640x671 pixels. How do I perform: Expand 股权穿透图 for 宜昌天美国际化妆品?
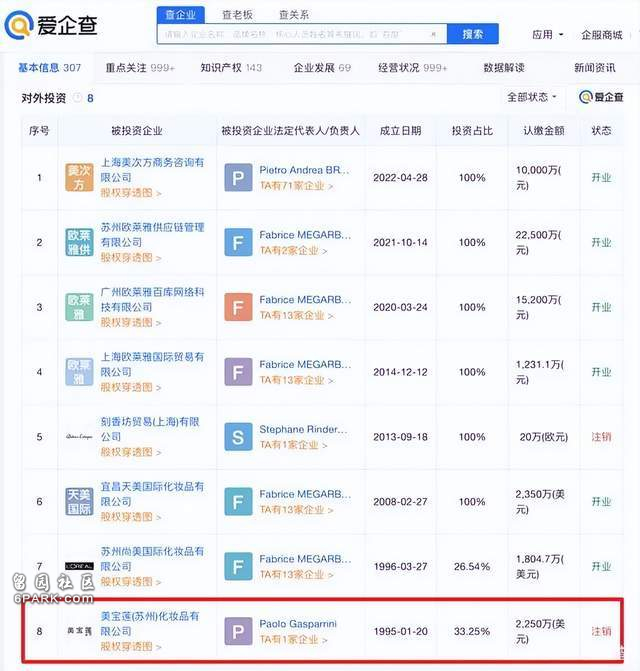pyautogui.click(x=131, y=517)
